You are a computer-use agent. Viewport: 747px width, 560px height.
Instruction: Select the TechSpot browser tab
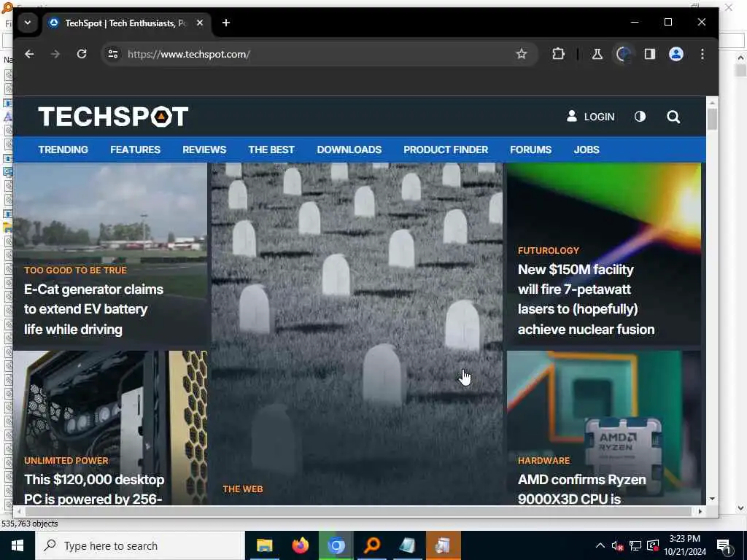(x=127, y=23)
